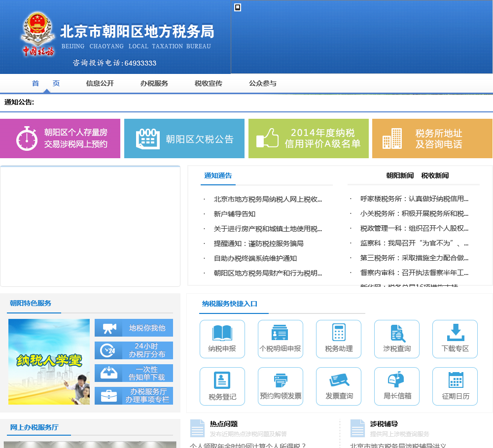The image size is (493, 448).
Task: Click the briefcase icon beside 办税服务厅办理事项专栏
Action: (x=109, y=396)
